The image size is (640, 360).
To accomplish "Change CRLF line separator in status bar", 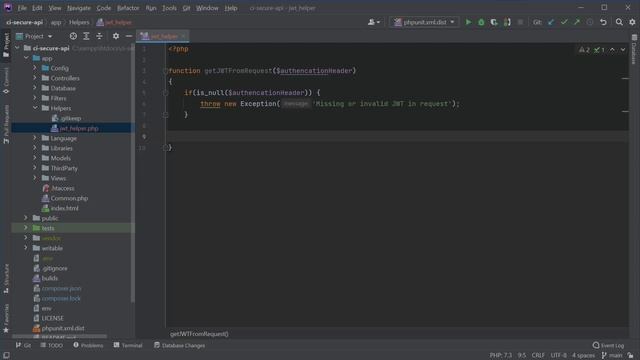I will tap(538, 356).
